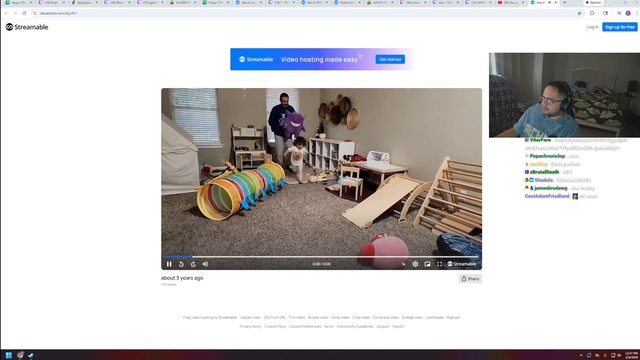This screenshot has height=360, width=640.
Task: Seek on the video progress bar
Action: tap(321, 257)
